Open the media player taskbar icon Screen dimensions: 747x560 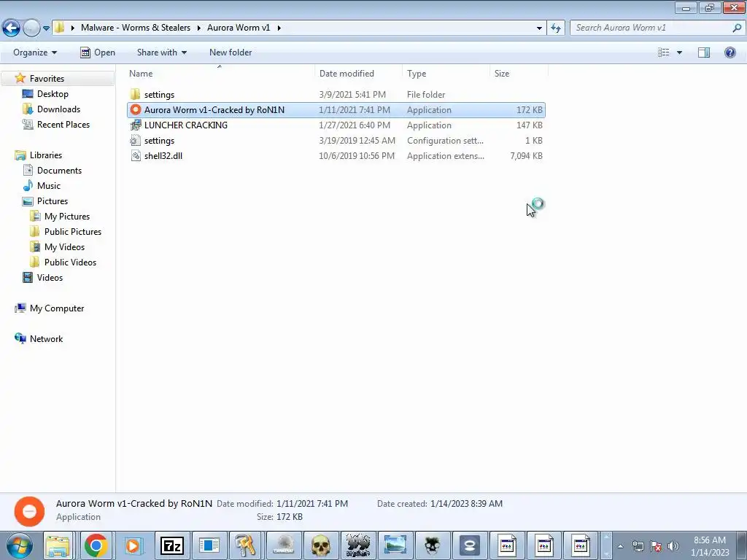(133, 545)
